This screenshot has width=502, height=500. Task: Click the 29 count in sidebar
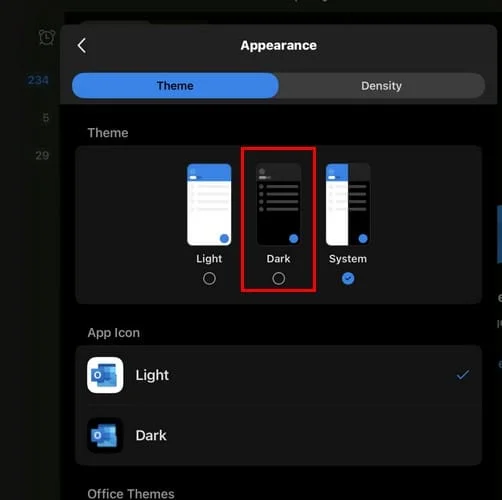coord(42,155)
